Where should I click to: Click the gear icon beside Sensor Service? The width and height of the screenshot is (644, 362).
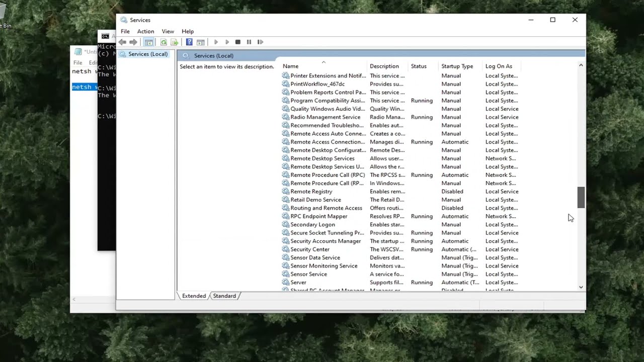tap(286, 274)
